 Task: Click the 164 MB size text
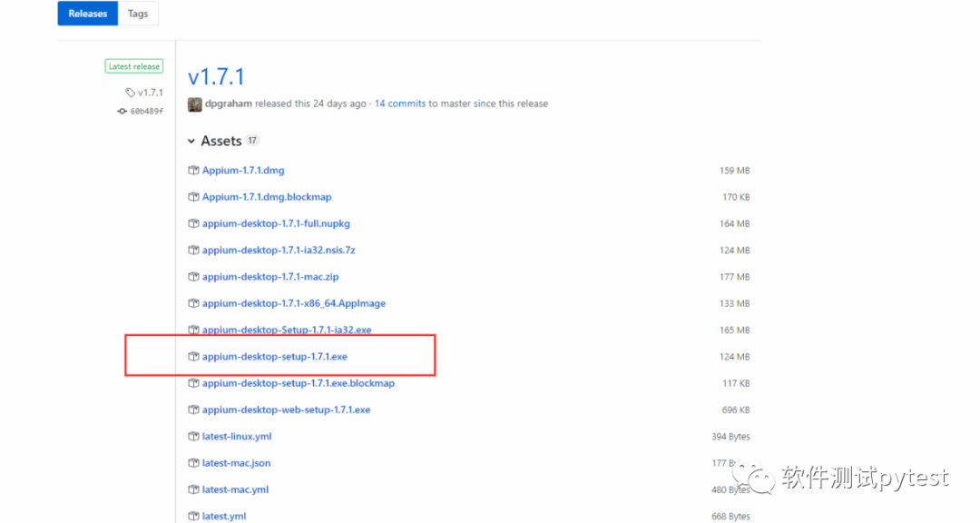pos(734,224)
